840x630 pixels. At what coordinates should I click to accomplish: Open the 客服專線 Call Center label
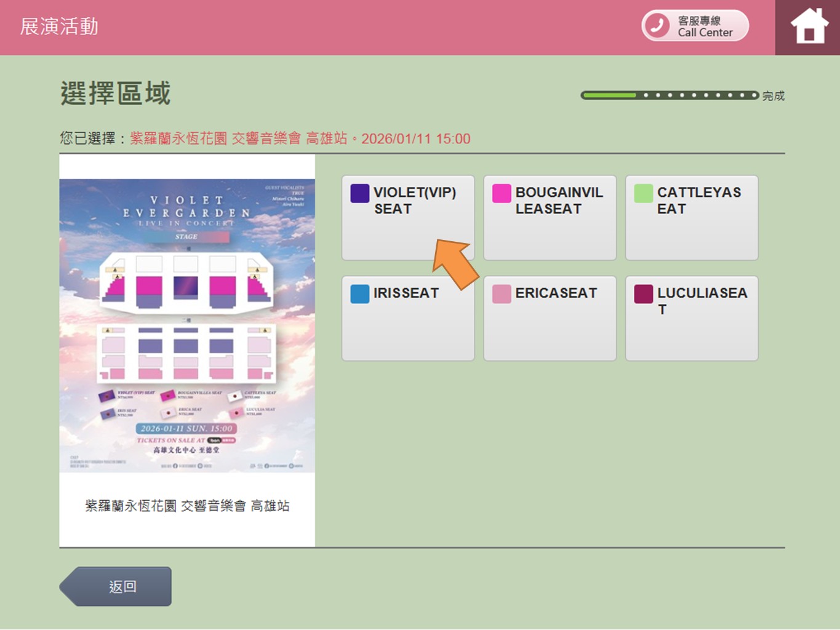coord(705,26)
